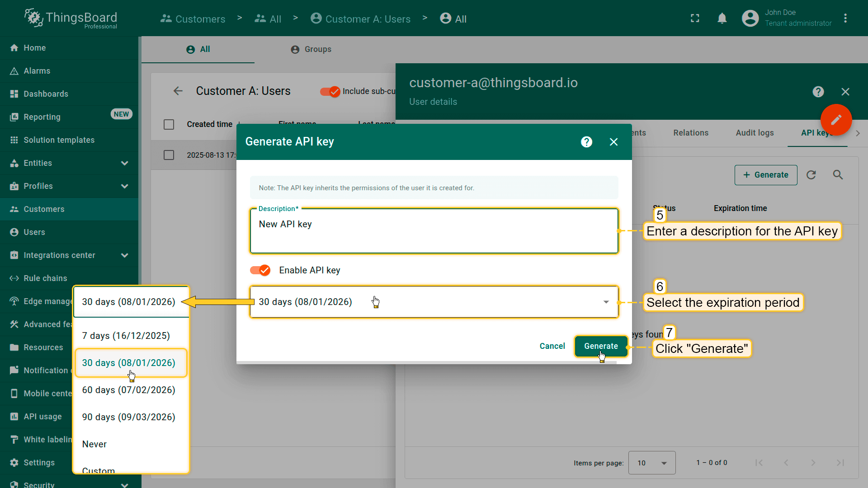Screen dimensions: 868x488
Task: Open Alarms in the sidebar
Action: coord(37,71)
